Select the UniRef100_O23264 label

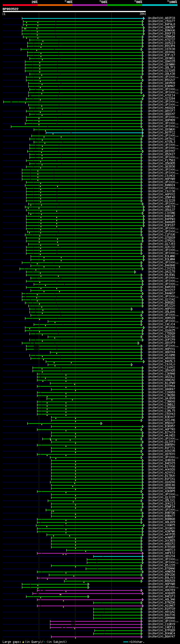tap(161, 99)
